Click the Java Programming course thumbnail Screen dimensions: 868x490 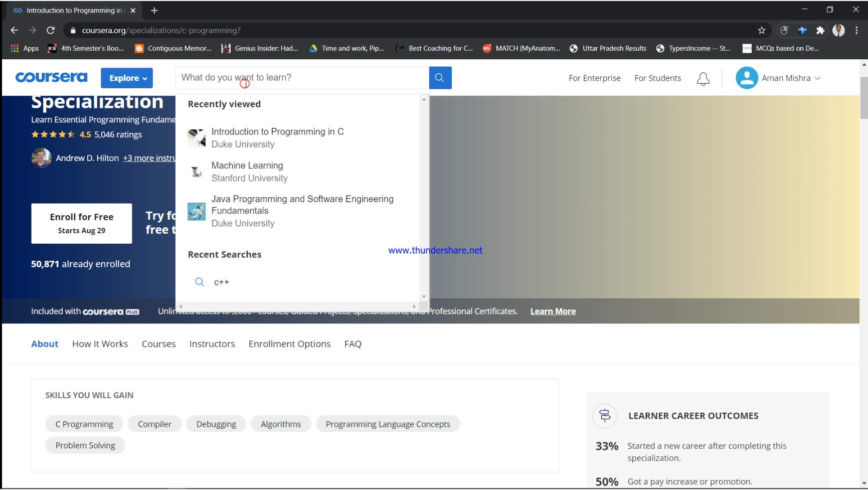click(x=197, y=212)
